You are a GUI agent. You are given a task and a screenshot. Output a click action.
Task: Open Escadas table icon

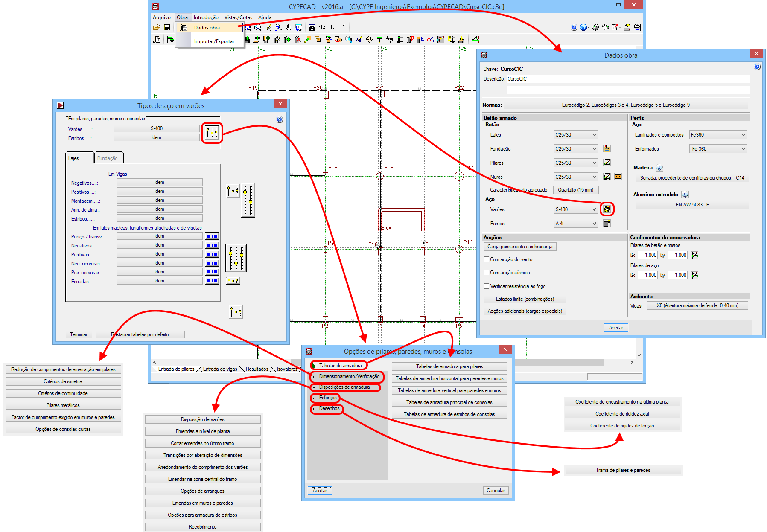[x=212, y=281]
